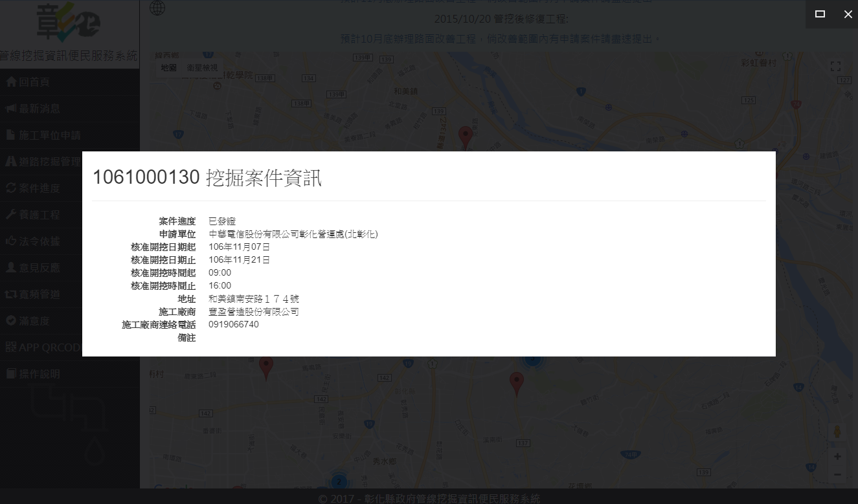Click the contractor 豐盈營造股份有限公司
This screenshot has height=504, width=858.
254,312
